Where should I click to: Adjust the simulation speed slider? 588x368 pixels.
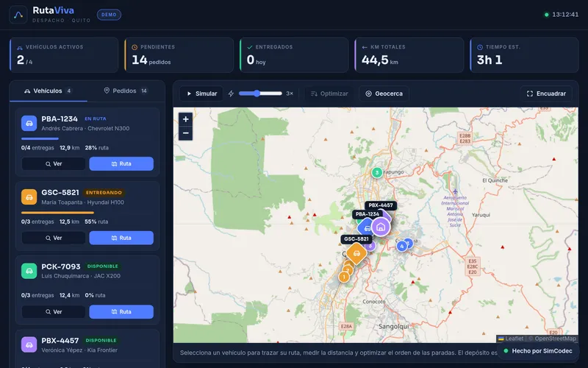pos(260,93)
